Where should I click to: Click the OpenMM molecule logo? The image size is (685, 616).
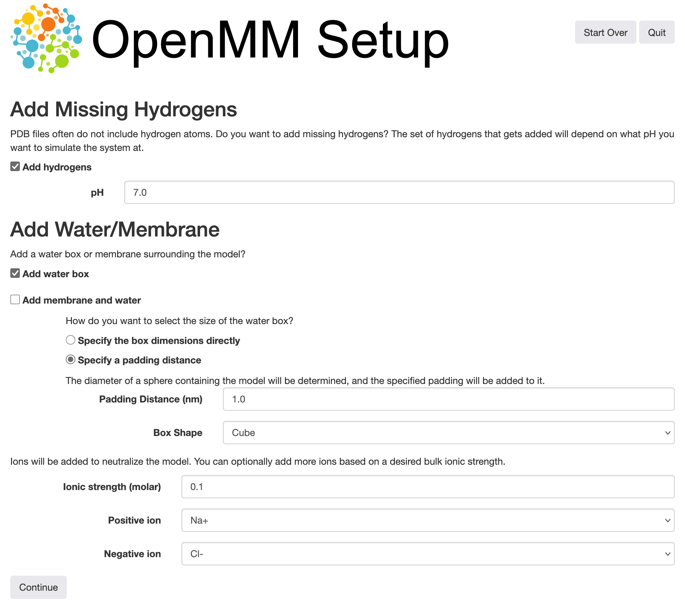point(46,38)
